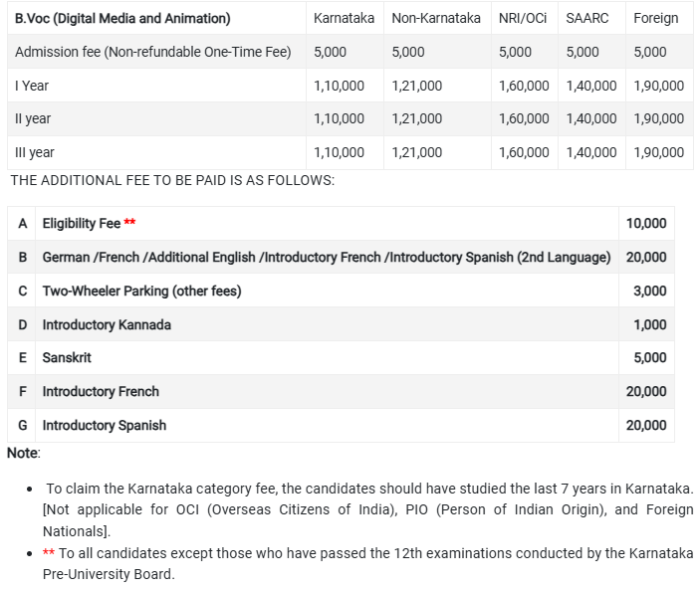Select the Non-Karnataka column header

pos(435,18)
